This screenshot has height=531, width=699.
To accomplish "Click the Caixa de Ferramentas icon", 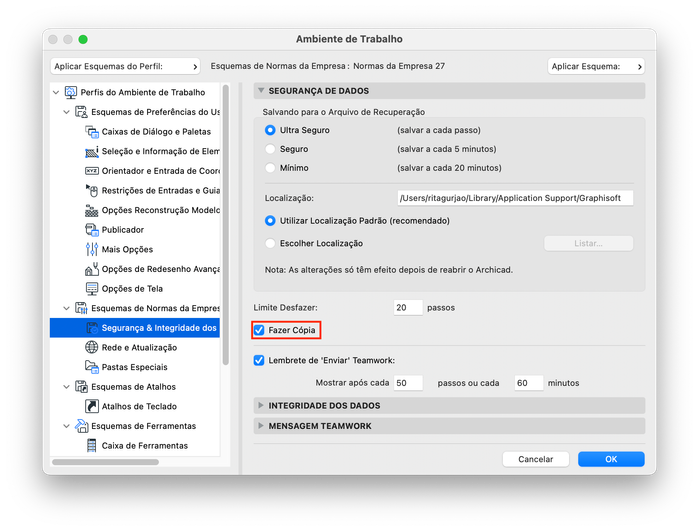I will (x=92, y=445).
